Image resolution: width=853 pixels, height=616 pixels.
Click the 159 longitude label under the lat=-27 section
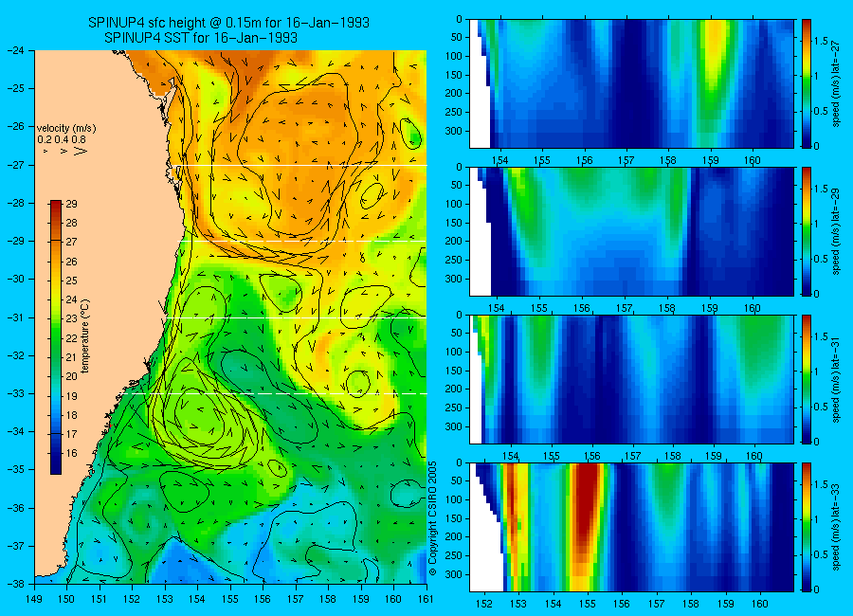click(710, 160)
